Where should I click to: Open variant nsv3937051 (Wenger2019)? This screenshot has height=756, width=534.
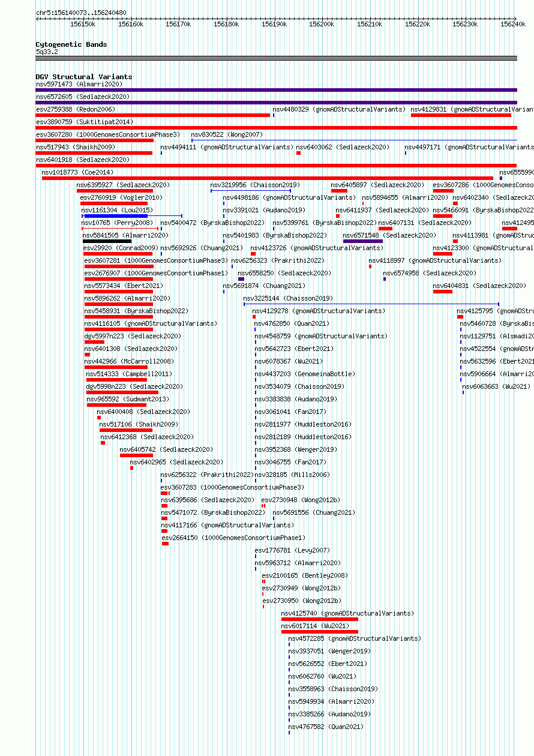(329, 651)
